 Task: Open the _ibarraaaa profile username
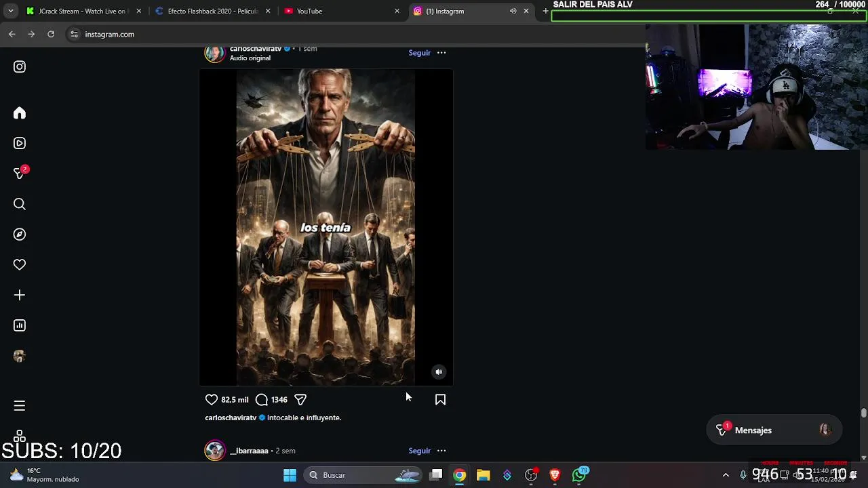[x=249, y=451]
